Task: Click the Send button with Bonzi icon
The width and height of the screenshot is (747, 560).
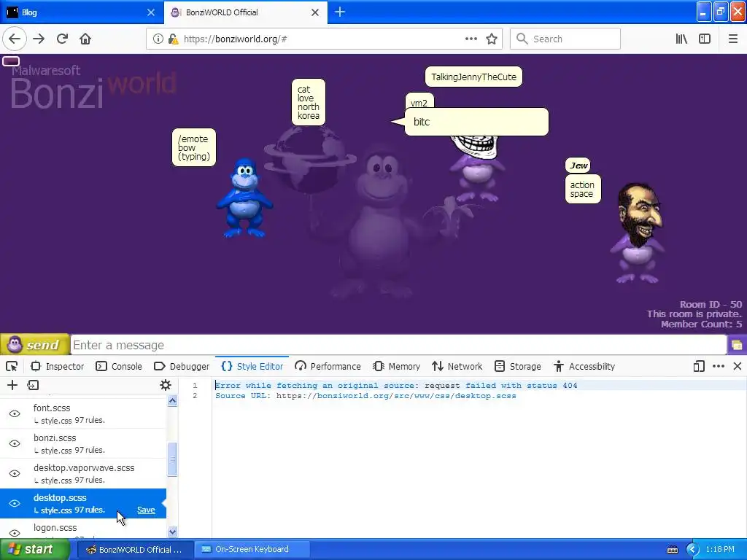Action: pos(35,344)
